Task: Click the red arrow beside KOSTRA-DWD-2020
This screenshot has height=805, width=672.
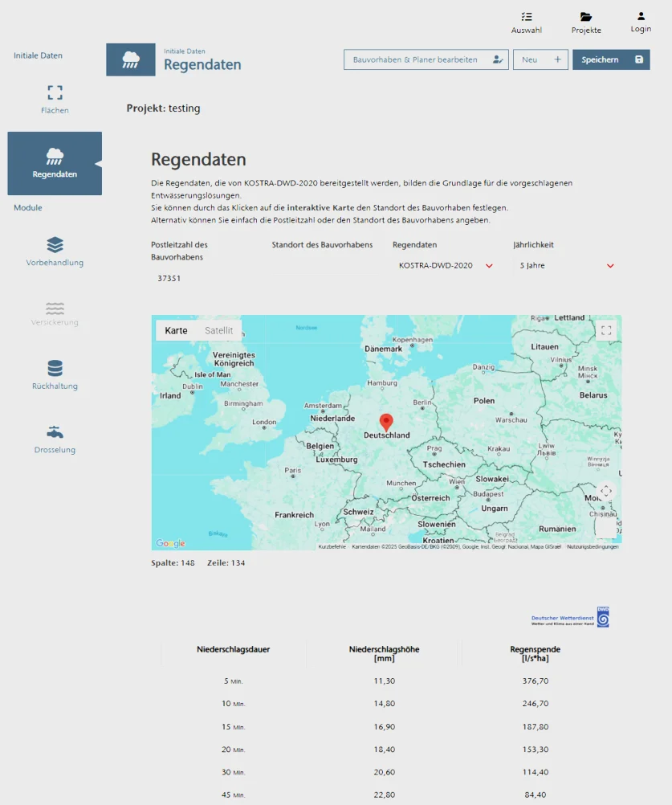Action: (490, 266)
